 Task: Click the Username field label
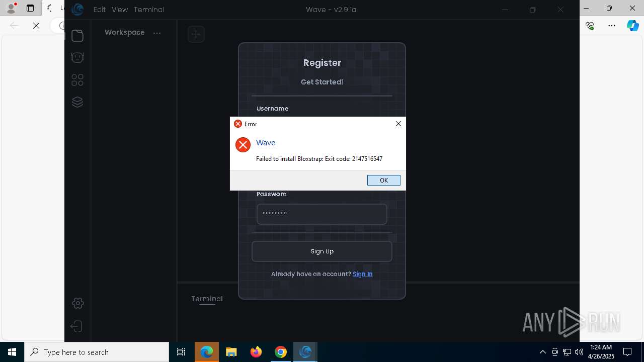point(272,109)
